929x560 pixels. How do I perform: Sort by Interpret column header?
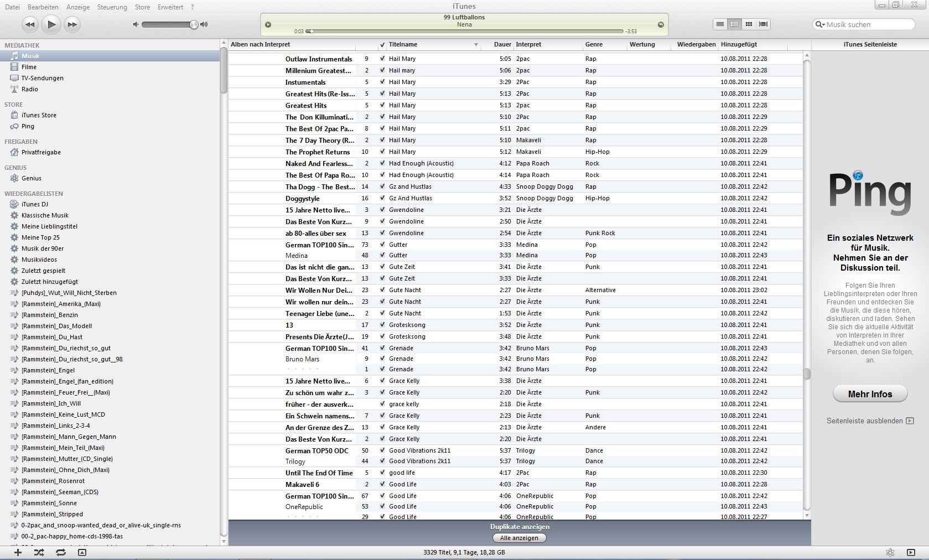pos(548,44)
